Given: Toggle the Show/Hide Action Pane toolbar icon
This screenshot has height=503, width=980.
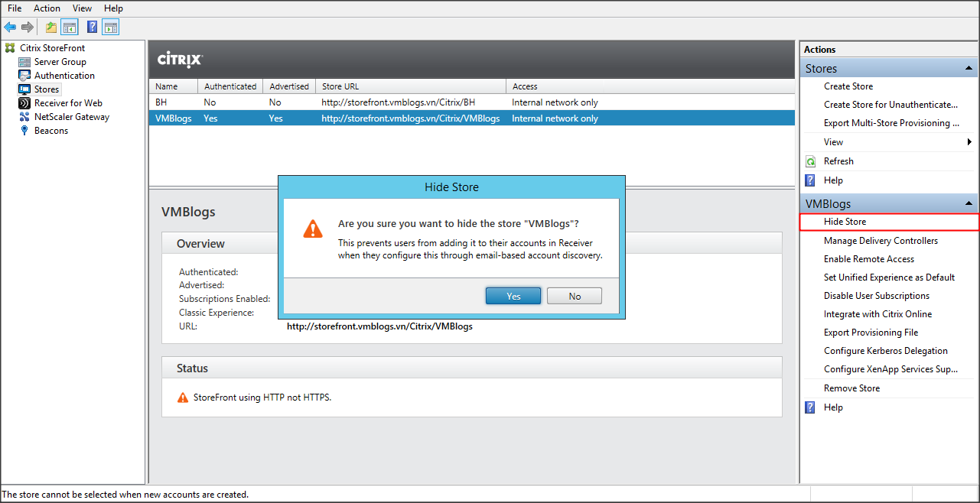Looking at the screenshot, I should click(111, 28).
